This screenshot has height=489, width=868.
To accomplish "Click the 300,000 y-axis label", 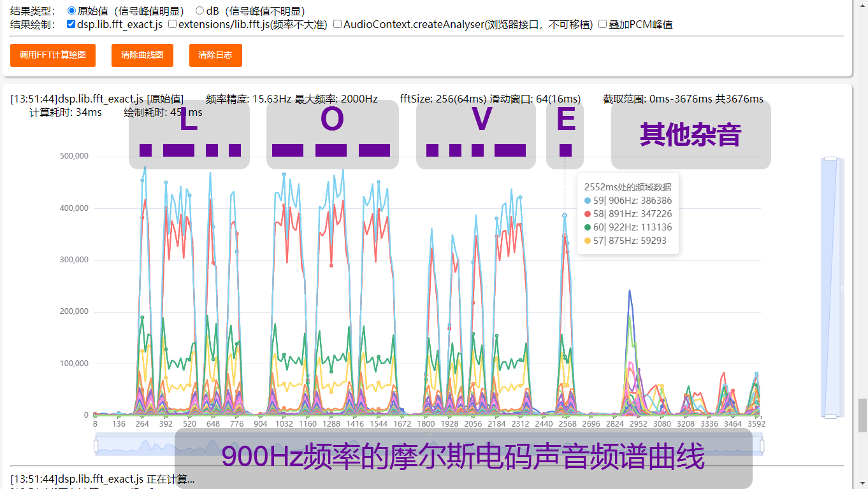I will [x=73, y=260].
